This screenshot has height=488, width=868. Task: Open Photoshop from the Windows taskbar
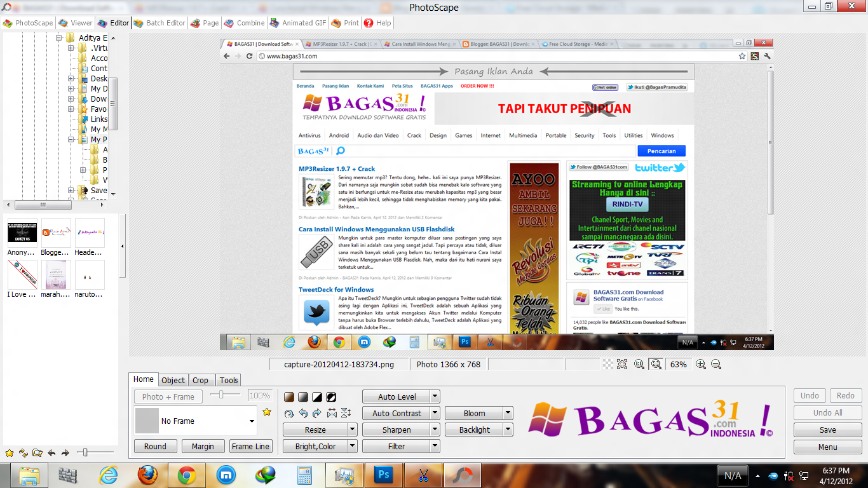coord(383,475)
